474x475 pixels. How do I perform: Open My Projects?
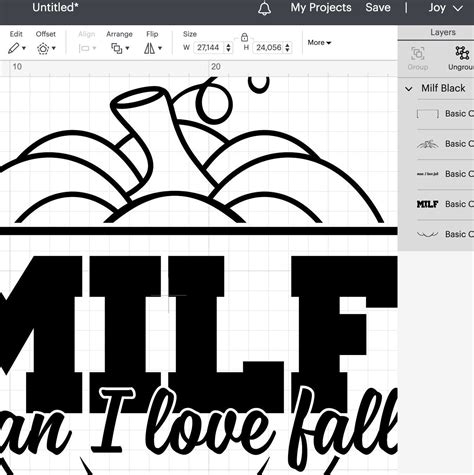coord(321,8)
